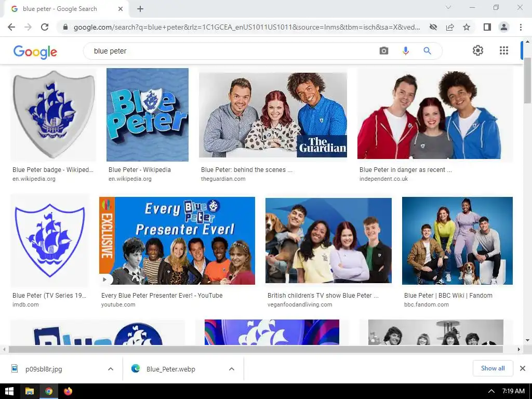Open the veganfoodandliving presenters image

[x=328, y=241]
